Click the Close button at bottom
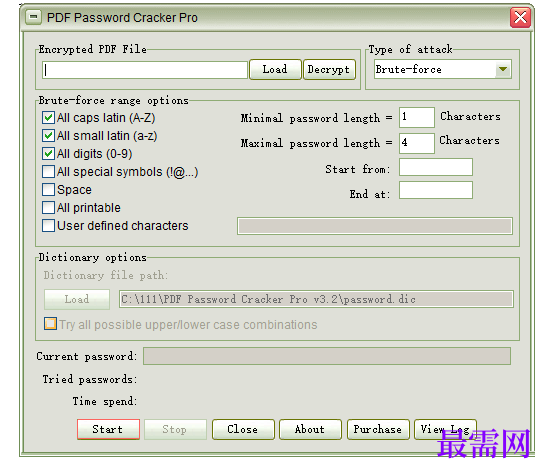549x475 pixels. (243, 429)
